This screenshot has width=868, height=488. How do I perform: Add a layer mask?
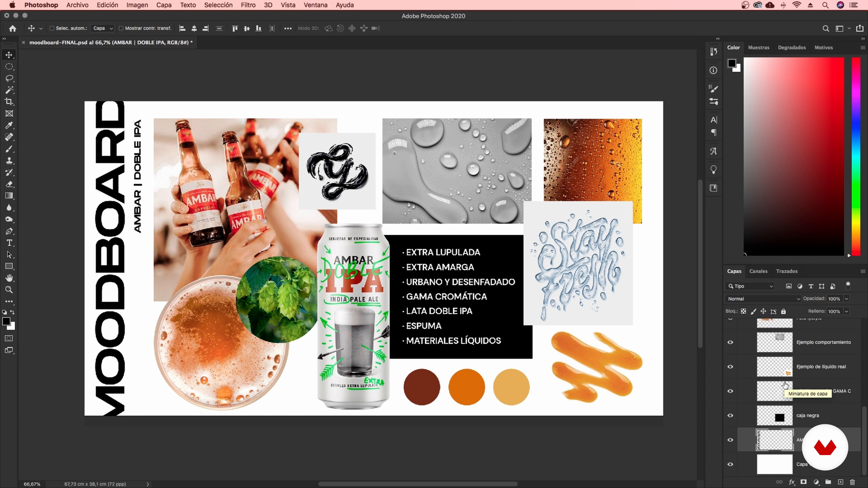click(804, 482)
